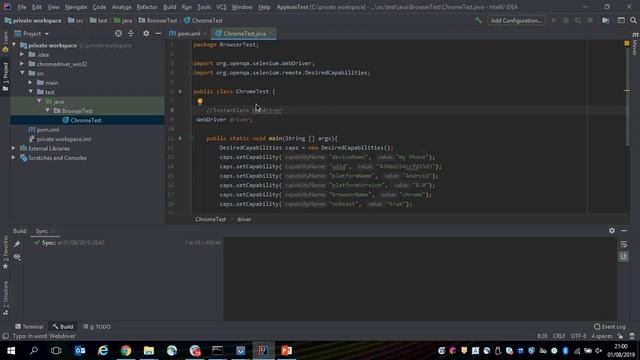Screen dimensions: 640x360
Task: Expand External Libraries node
Action: [x=13, y=148]
